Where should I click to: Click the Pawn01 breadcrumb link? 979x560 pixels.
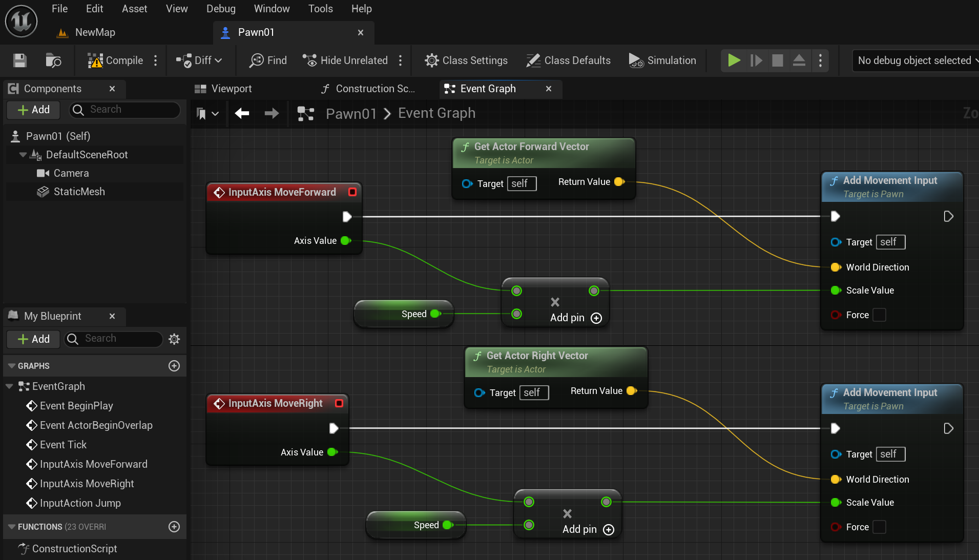[x=351, y=113]
